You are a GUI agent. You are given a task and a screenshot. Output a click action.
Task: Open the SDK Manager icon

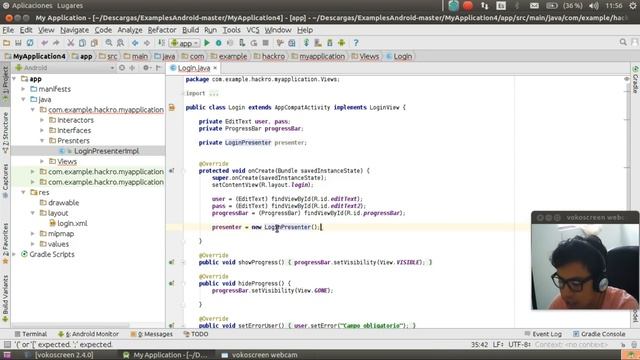[330, 43]
